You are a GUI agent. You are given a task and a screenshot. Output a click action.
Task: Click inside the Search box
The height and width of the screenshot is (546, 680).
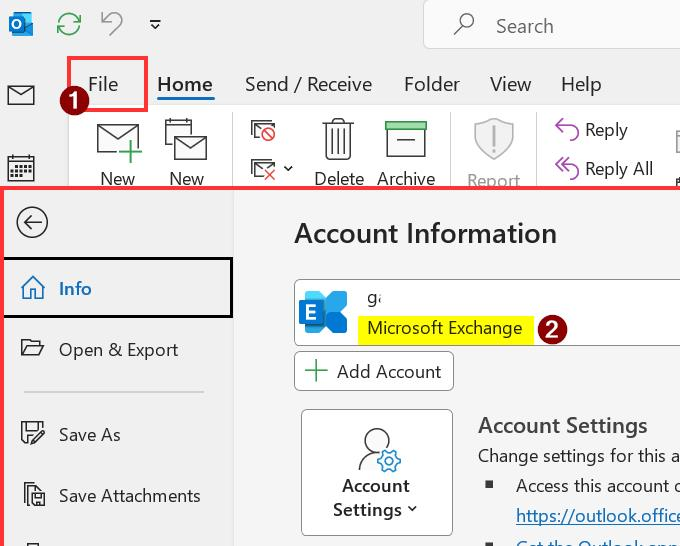pos(552,25)
